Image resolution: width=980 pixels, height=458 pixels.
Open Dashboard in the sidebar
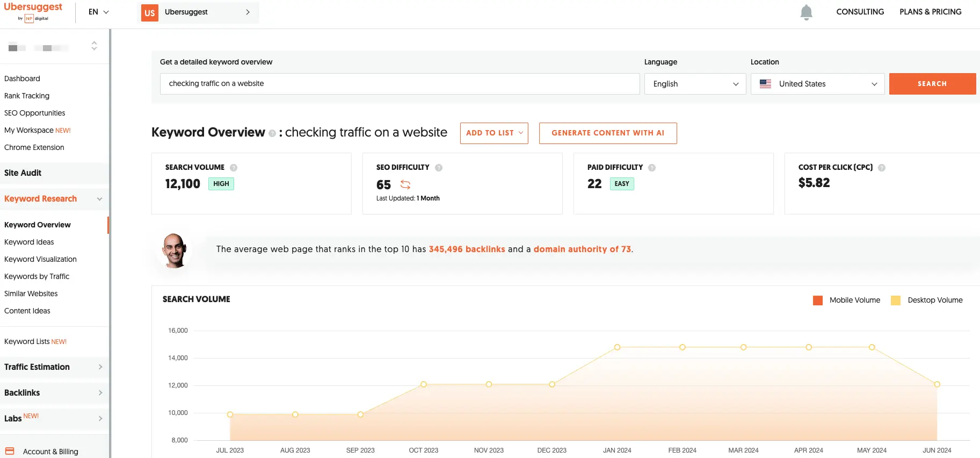click(x=22, y=78)
